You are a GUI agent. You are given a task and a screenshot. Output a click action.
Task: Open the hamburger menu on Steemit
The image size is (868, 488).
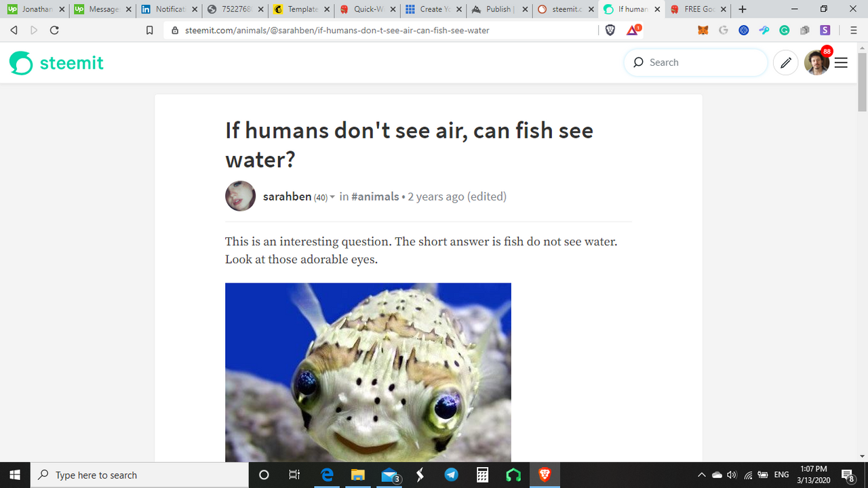[x=841, y=62]
